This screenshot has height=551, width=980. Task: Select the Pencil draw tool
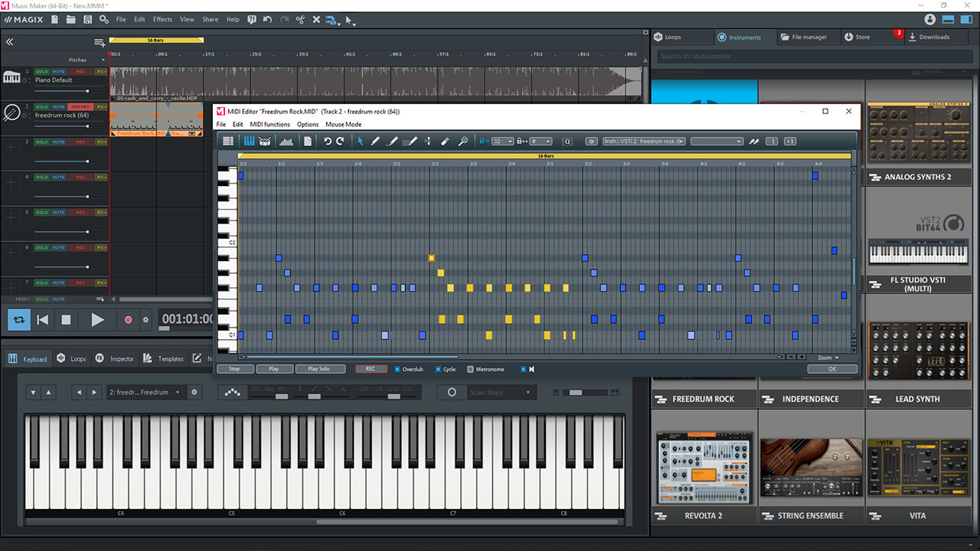pyautogui.click(x=374, y=141)
